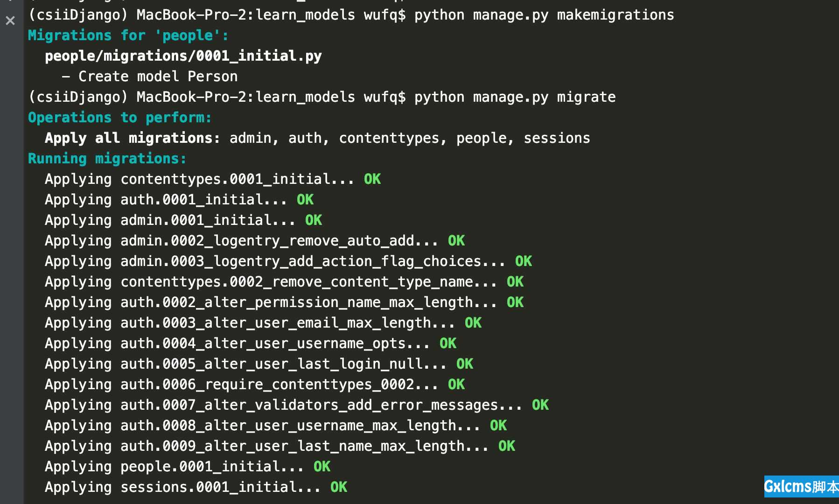The height and width of the screenshot is (504, 839).
Task: Click 'admin.0002_logentry_remove_auto_add' line
Action: 255,241
